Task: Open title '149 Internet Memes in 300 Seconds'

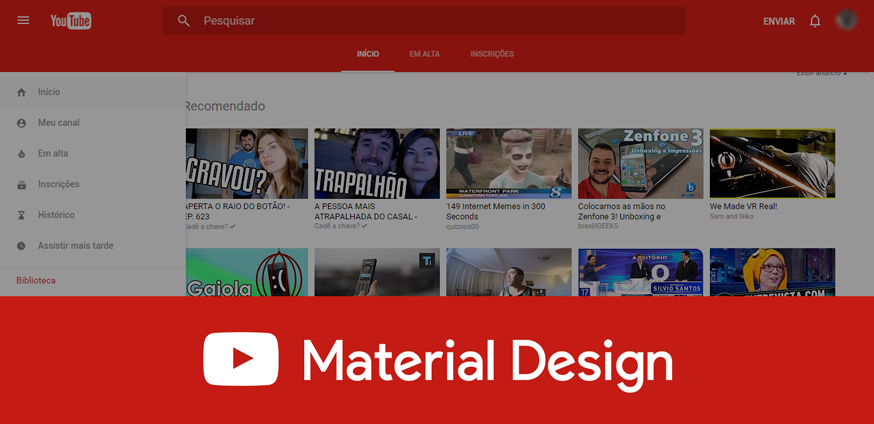Action: 496,211
